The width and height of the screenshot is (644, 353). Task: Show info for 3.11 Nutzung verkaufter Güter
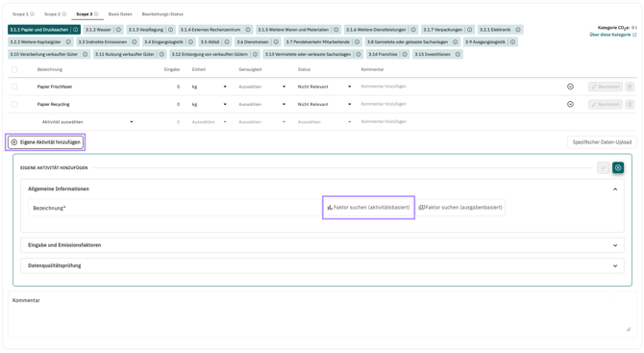click(161, 54)
